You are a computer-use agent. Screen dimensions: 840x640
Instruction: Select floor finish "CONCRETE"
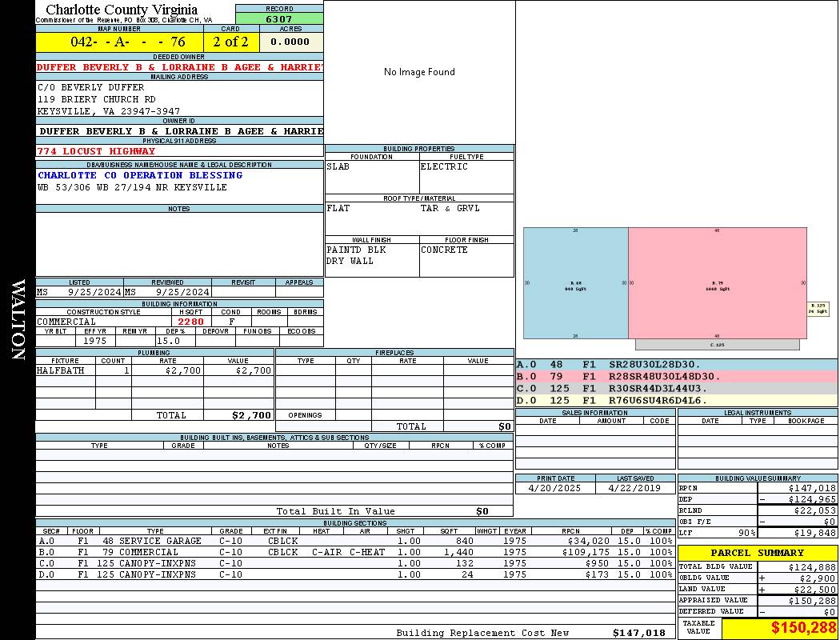point(444,250)
